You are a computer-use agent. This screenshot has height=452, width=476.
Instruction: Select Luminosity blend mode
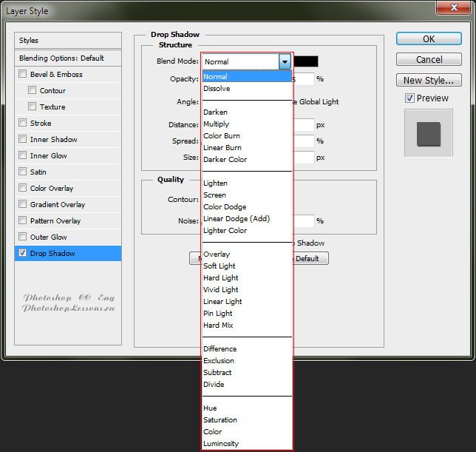click(221, 444)
